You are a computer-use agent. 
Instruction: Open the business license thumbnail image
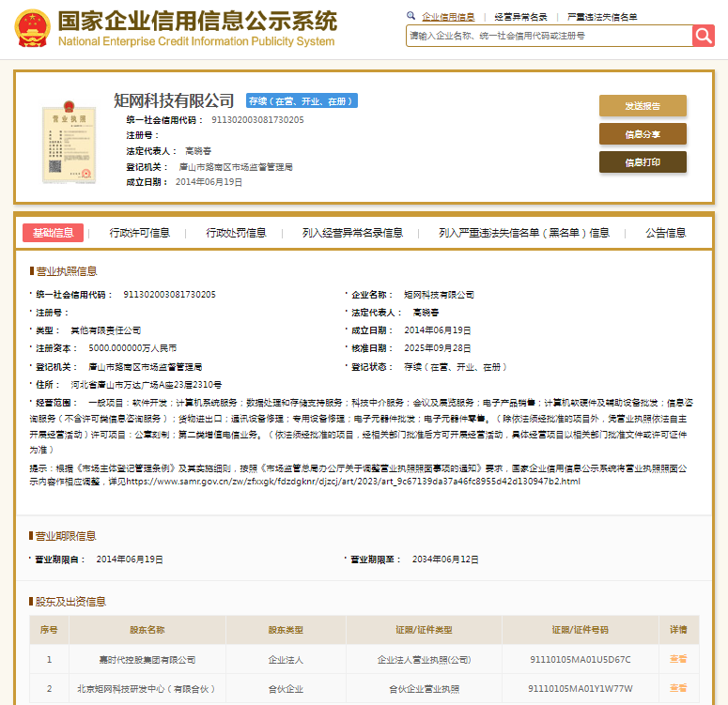[70, 143]
